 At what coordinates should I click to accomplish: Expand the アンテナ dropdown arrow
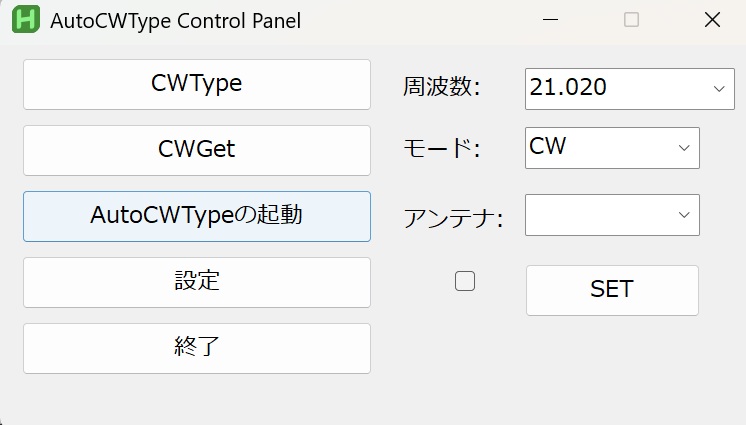point(684,215)
